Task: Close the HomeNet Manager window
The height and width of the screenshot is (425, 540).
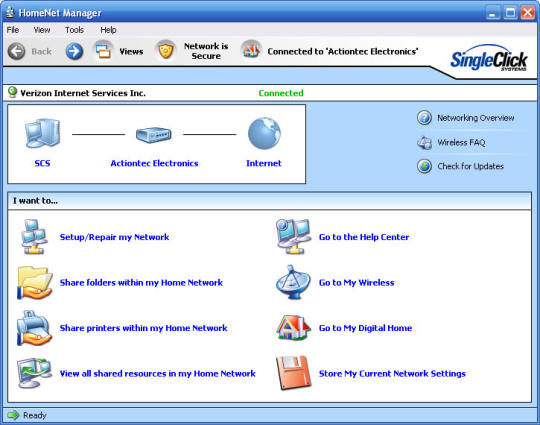Action: click(528, 13)
